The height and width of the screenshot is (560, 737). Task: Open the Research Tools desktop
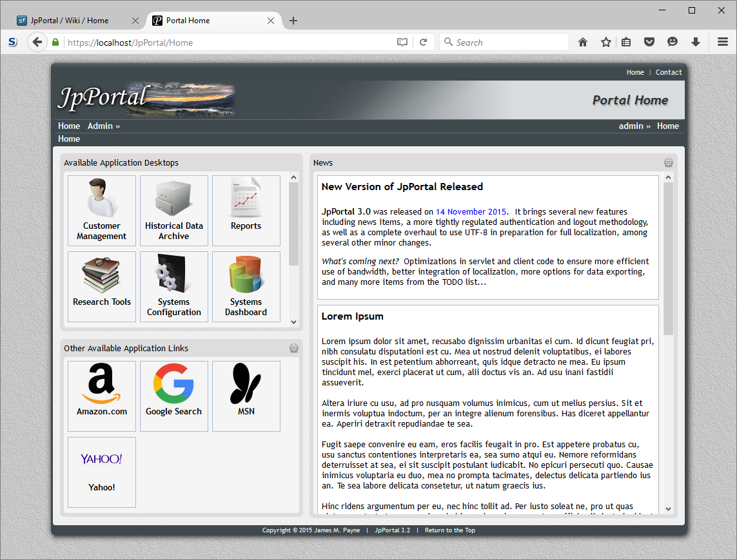(101, 287)
